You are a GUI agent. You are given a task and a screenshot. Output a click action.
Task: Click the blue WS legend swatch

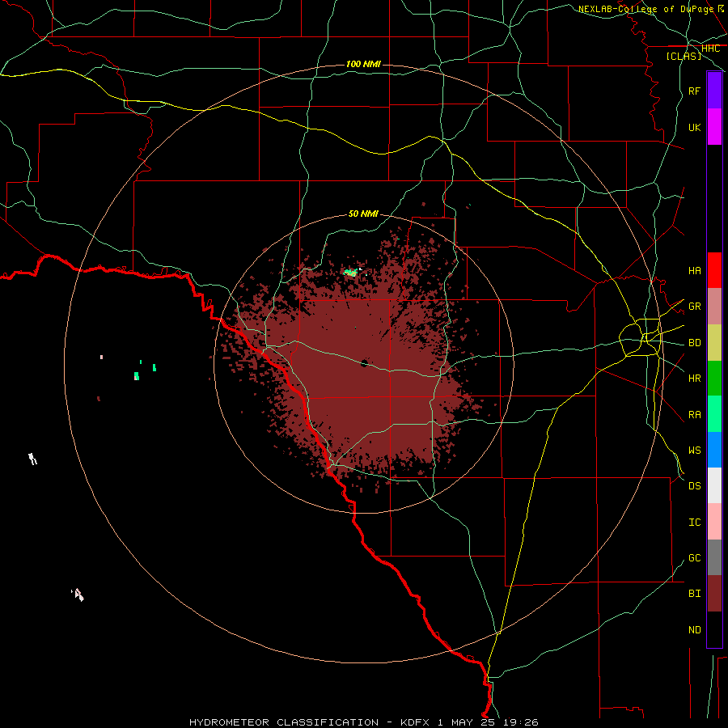714,450
